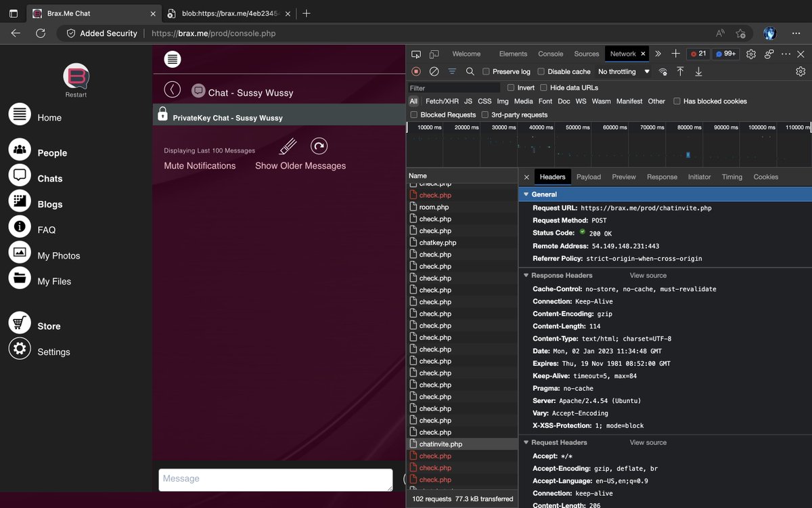Enable Disable cache checkbox
Screen dimensions: 812x508
pyautogui.click(x=541, y=71)
